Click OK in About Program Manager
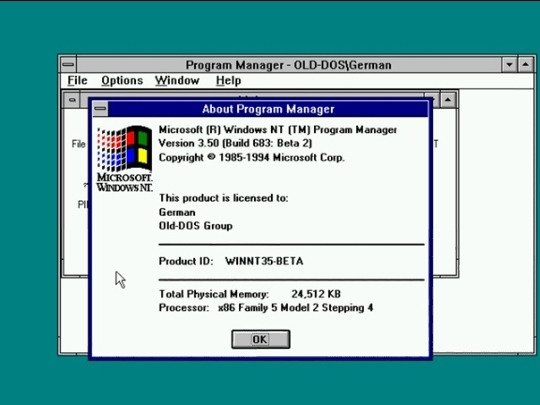 (261, 339)
